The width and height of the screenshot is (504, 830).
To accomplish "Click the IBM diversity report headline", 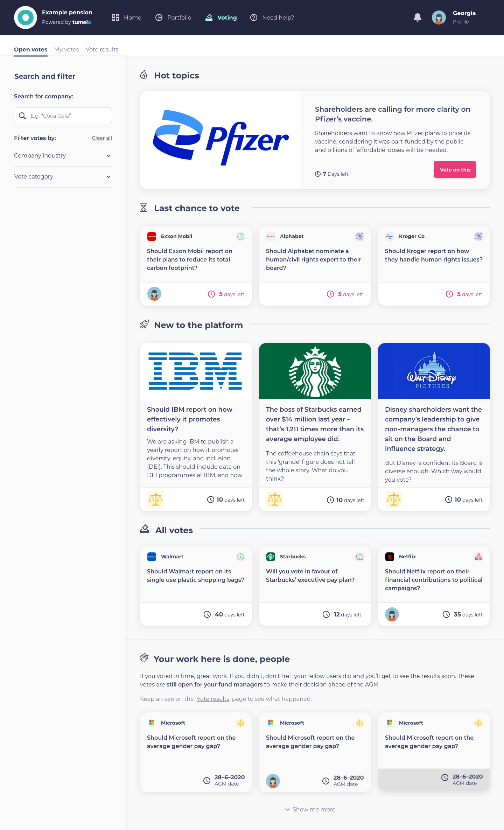I will pos(190,419).
